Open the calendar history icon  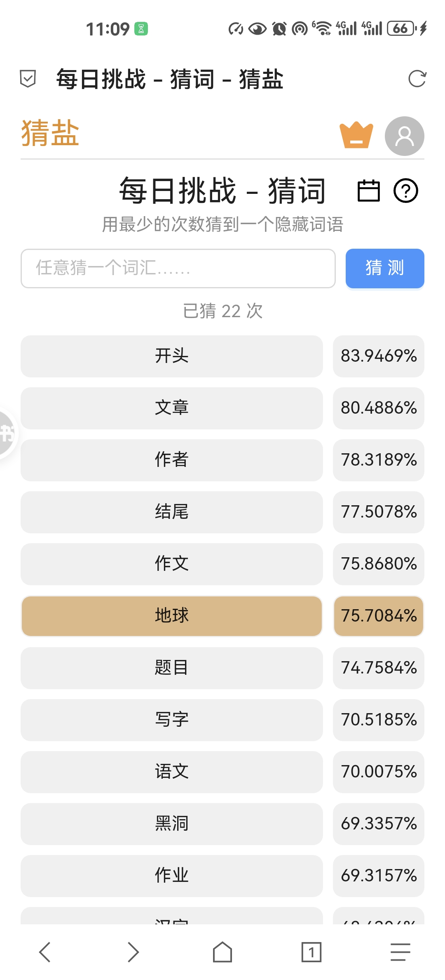(x=368, y=191)
